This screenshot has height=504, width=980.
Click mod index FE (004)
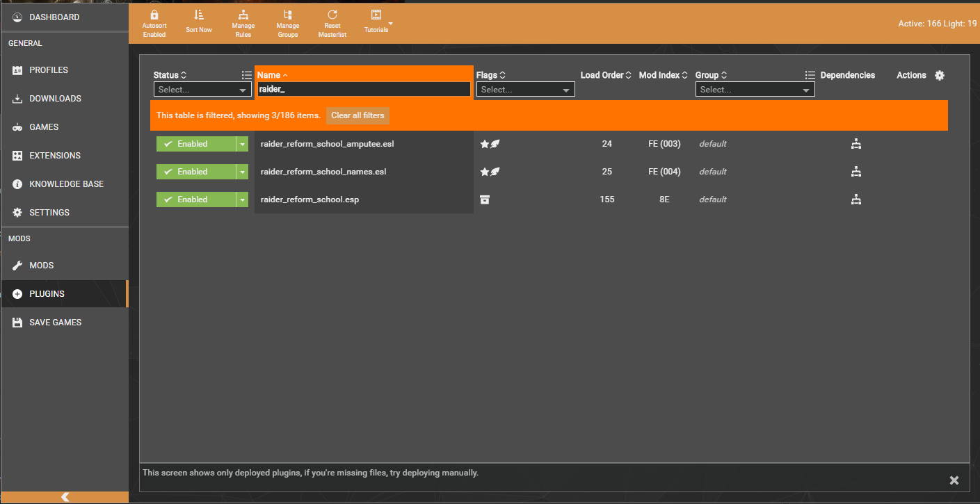click(x=664, y=172)
